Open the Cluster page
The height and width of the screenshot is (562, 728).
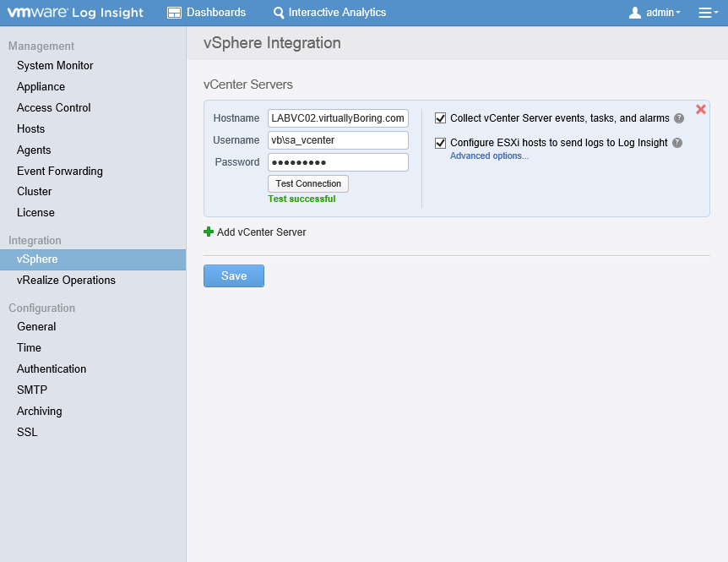[x=35, y=191]
